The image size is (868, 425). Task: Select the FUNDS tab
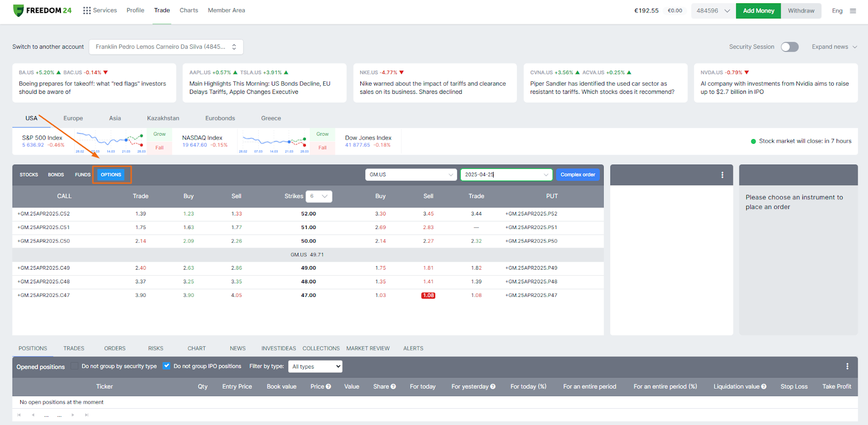click(82, 175)
